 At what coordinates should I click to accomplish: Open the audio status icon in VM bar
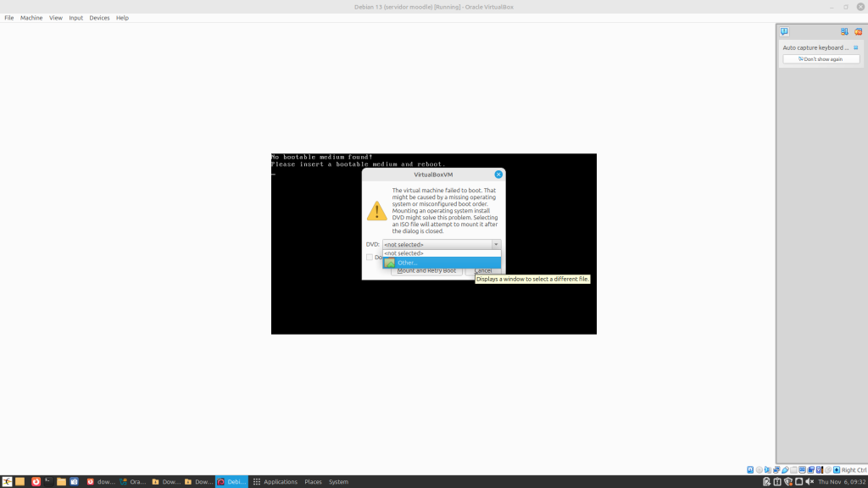point(768,469)
